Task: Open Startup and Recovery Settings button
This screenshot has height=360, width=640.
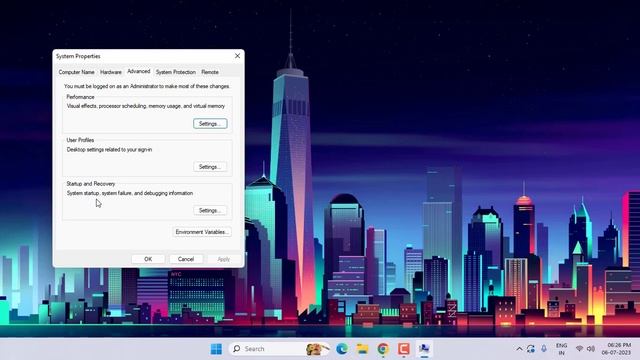Action: (210, 211)
